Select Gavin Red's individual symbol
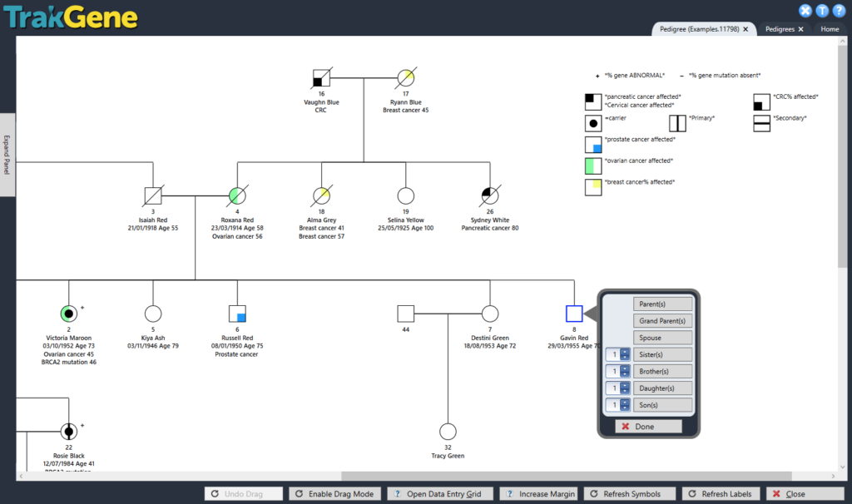The width and height of the screenshot is (852, 504). click(574, 314)
